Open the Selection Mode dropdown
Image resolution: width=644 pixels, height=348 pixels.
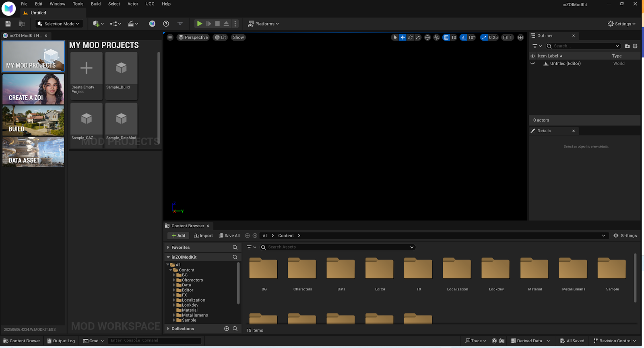coord(59,24)
